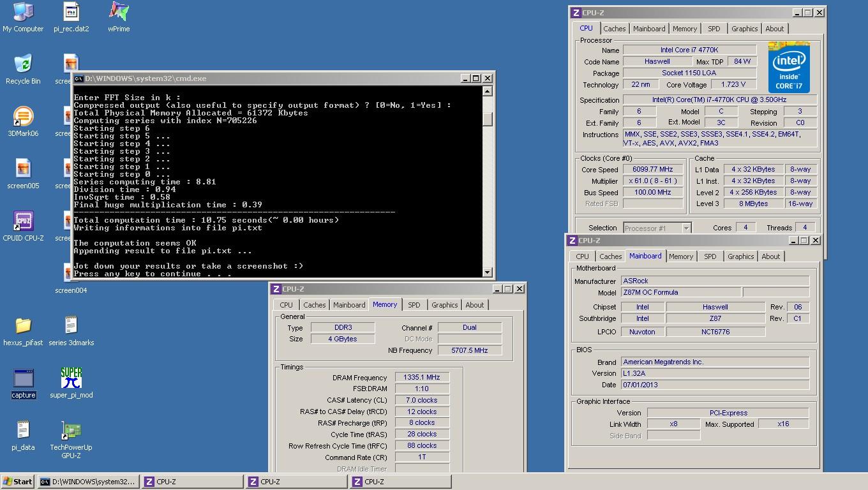Image resolution: width=868 pixels, height=490 pixels.
Task: Select the capture desktop icon
Action: pos(23,383)
